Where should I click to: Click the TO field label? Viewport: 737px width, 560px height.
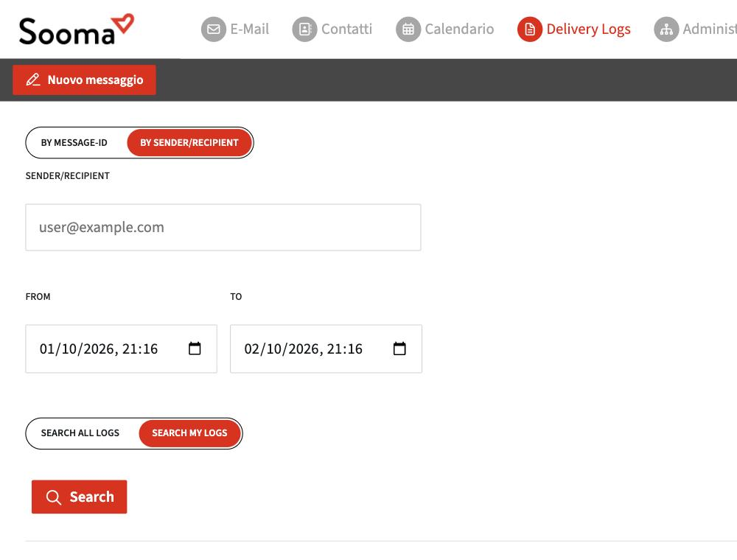click(x=236, y=296)
